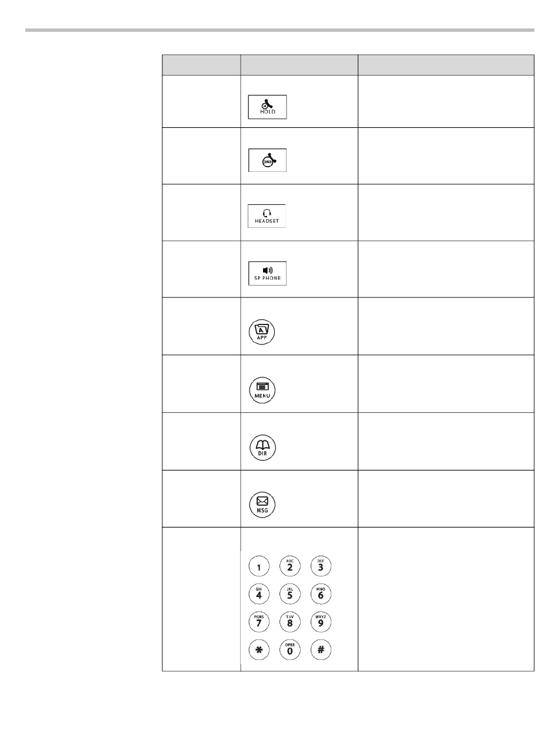This screenshot has width=559, height=756.
Task: Click dial pad key 1
Action: (x=258, y=567)
